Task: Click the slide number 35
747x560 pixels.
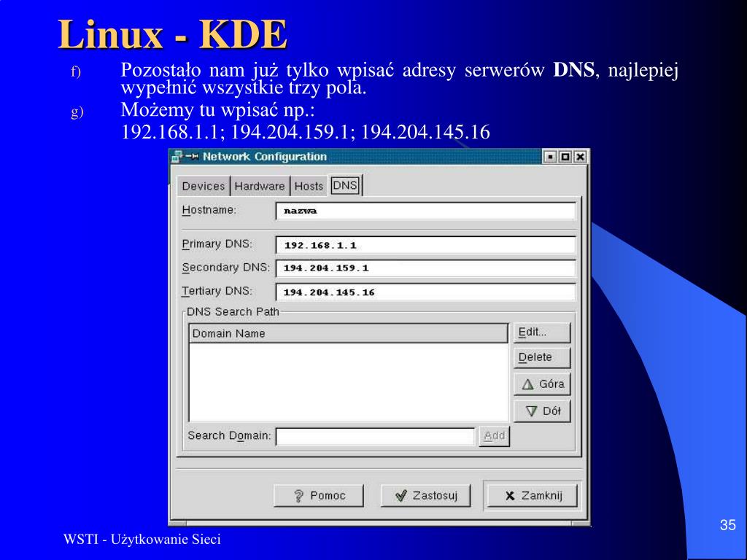Action: pyautogui.click(x=727, y=524)
